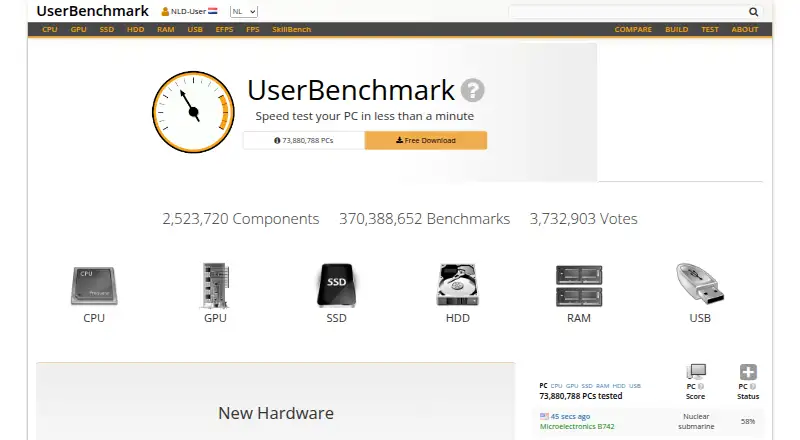Image resolution: width=800 pixels, height=440 pixels.
Task: Click the large UserBenchmark heading
Action: 351,90
